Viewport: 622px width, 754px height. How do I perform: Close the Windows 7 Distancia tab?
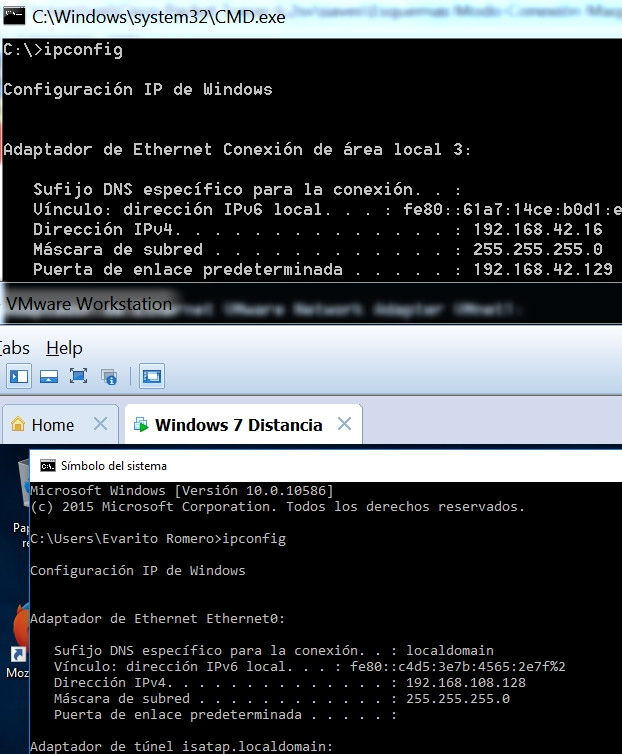point(344,425)
